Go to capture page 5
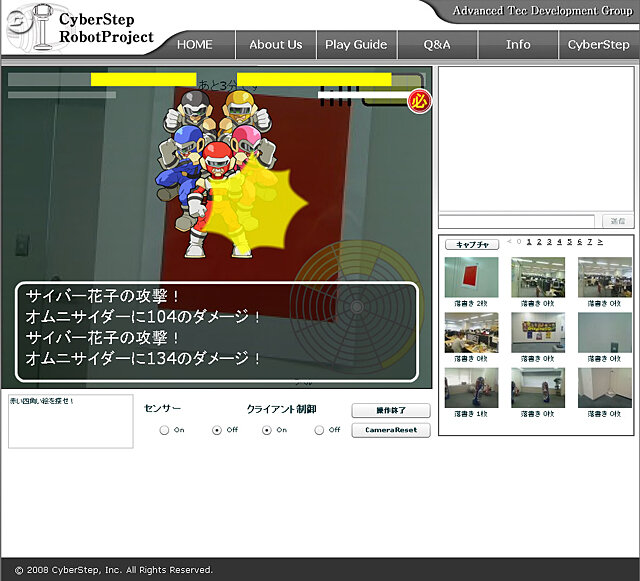This screenshot has width=640, height=581. [570, 242]
